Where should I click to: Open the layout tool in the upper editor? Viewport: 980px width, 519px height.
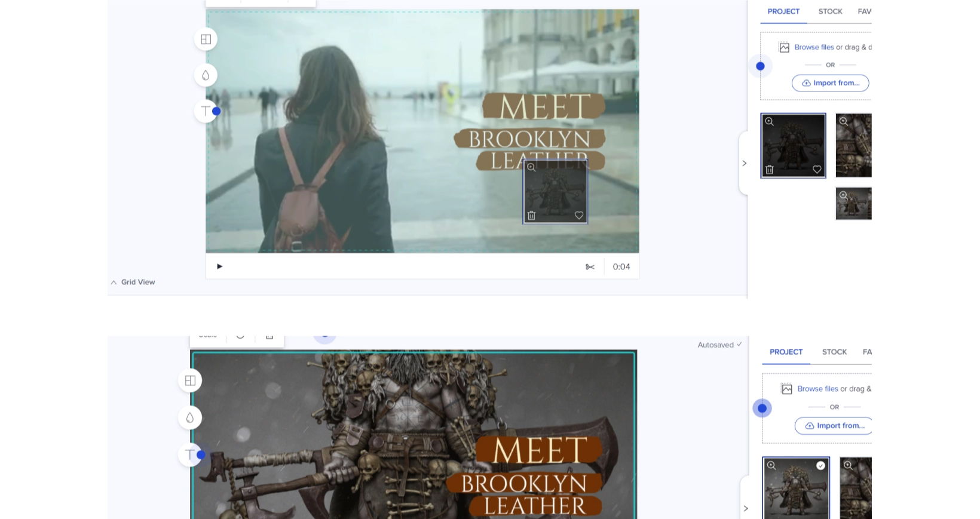tap(206, 39)
